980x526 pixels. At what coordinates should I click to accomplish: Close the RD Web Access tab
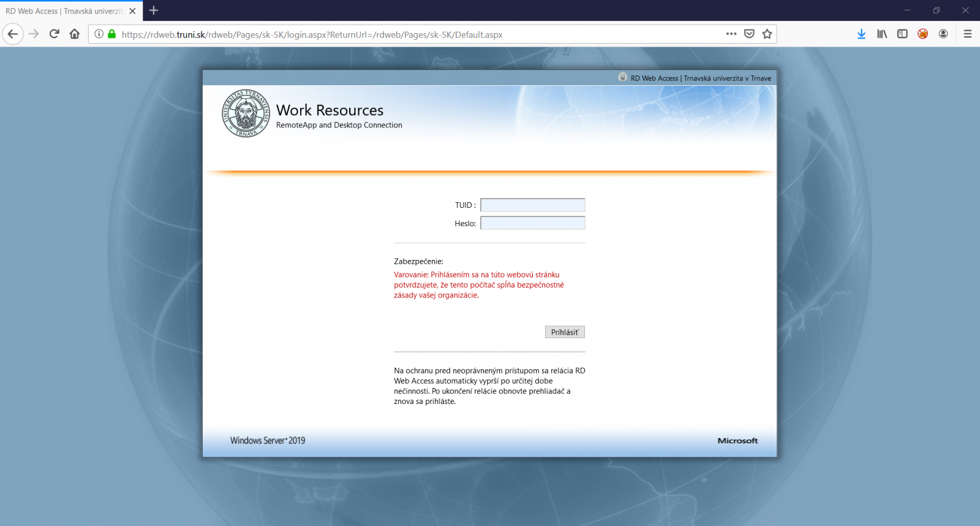tap(132, 11)
